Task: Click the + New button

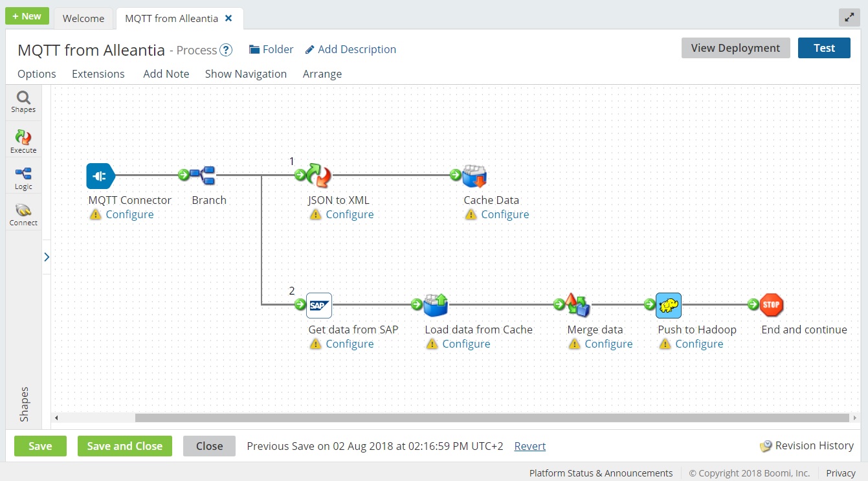Action: click(27, 16)
